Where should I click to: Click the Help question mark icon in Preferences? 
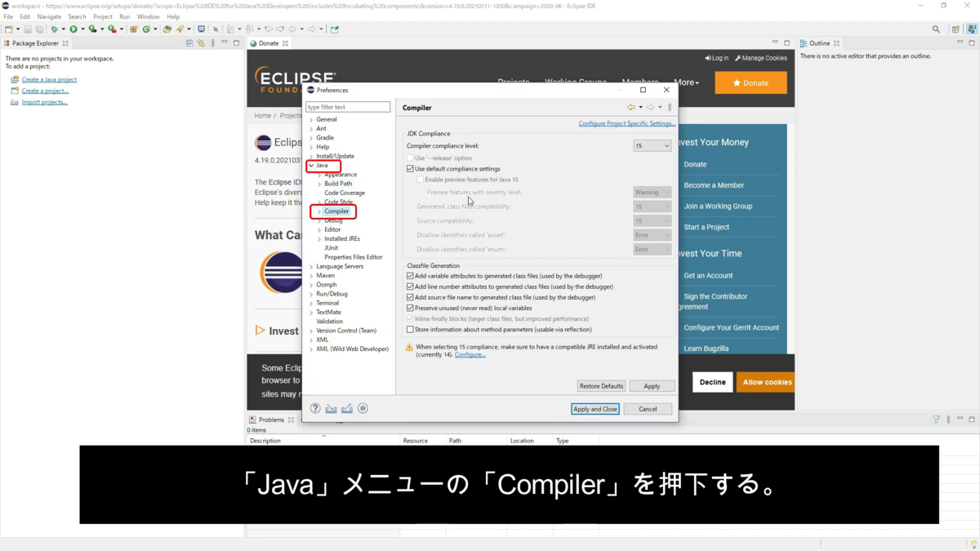315,408
